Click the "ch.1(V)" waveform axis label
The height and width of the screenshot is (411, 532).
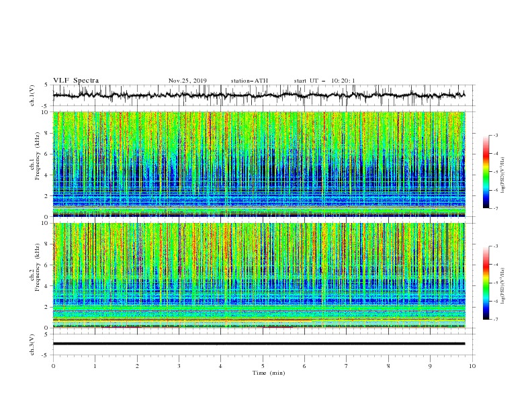[x=32, y=95]
